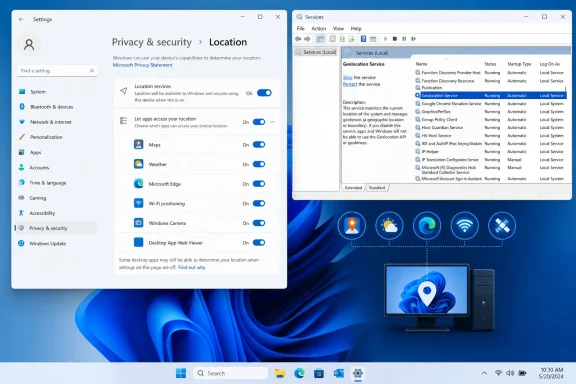Turn off location access for Maps
The image size is (576, 384).
click(x=259, y=145)
